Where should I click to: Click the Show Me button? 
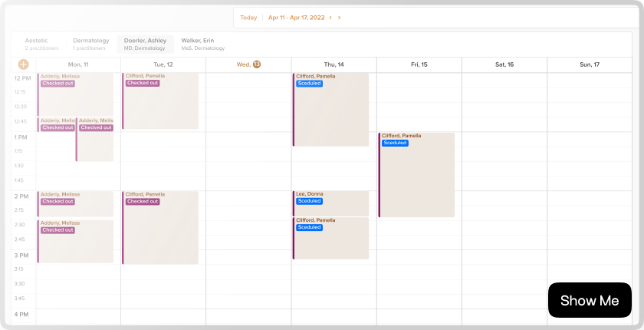point(589,300)
